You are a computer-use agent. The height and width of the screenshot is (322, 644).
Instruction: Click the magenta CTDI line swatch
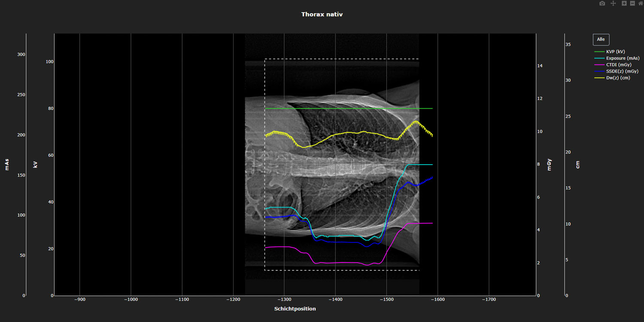click(x=599, y=64)
